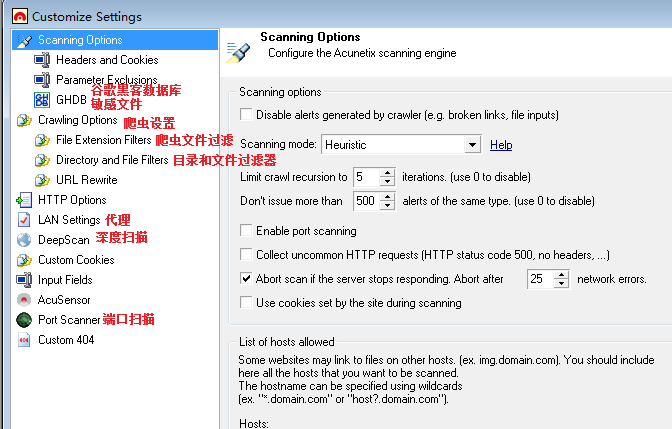672x429 pixels.
Task: Click the Scanning Options tree icon
Action: coord(24,40)
